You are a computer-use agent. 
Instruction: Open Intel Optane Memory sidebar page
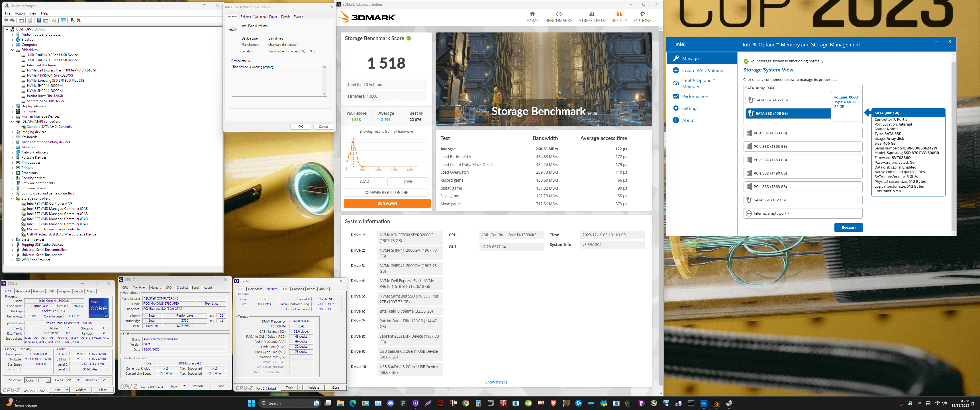coord(701,83)
